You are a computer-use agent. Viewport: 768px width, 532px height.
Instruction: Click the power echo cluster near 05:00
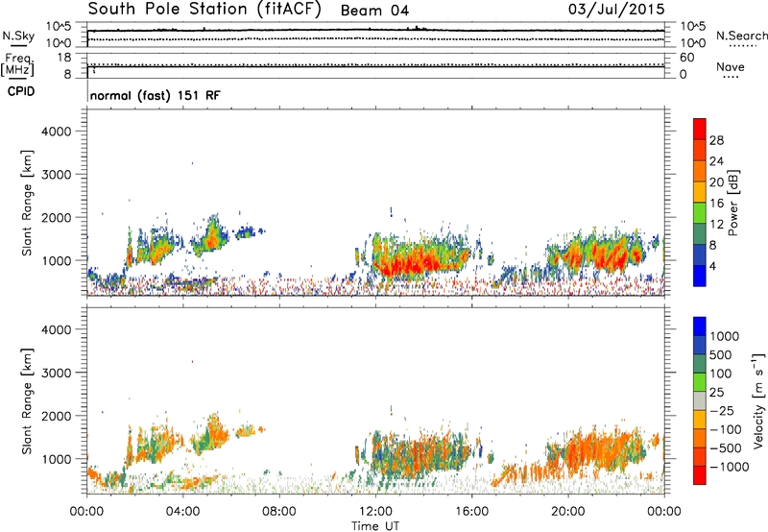click(211, 237)
